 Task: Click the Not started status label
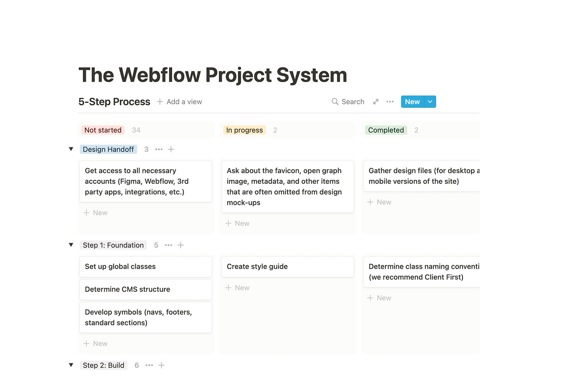(103, 130)
